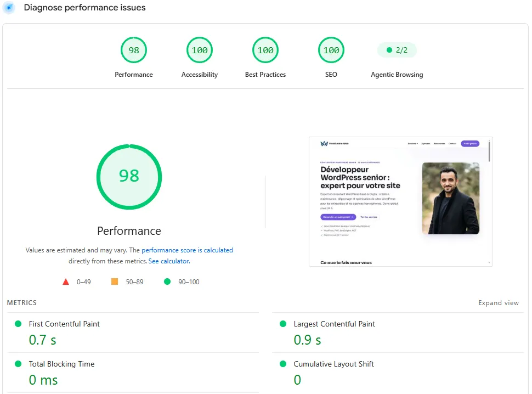Click the 'Diagnose performance issues' icon
Screen dimensions: 532x394
pyautogui.click(x=9, y=8)
